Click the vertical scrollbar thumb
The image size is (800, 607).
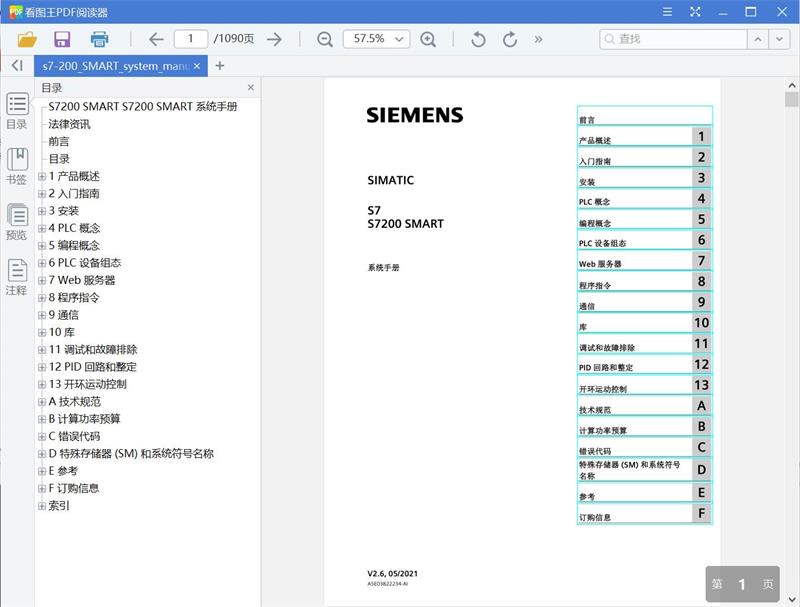tap(791, 99)
